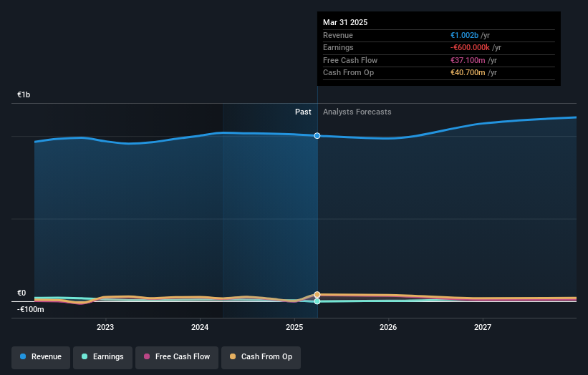Viewport: 588px width, 375px height.
Task: Click the €0 y-axis label
Action: [x=21, y=293]
